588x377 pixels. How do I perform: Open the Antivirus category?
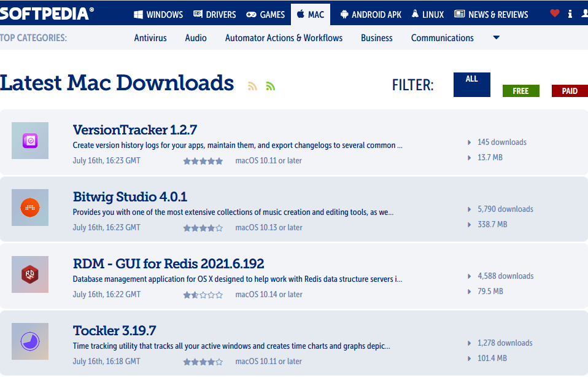(x=150, y=38)
